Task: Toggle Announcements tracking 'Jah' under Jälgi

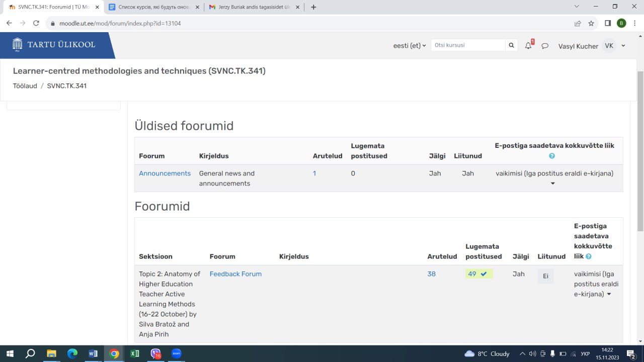Action: [x=435, y=173]
